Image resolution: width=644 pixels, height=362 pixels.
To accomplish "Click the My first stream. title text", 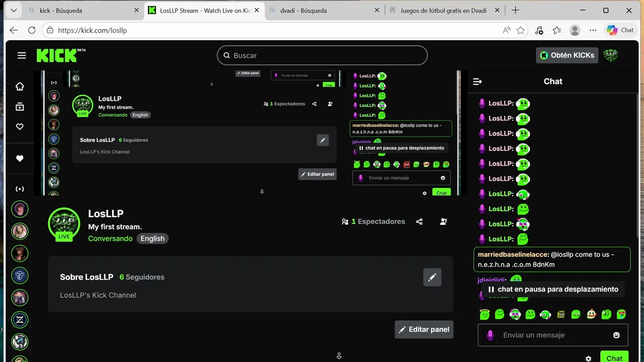I will [x=115, y=227].
